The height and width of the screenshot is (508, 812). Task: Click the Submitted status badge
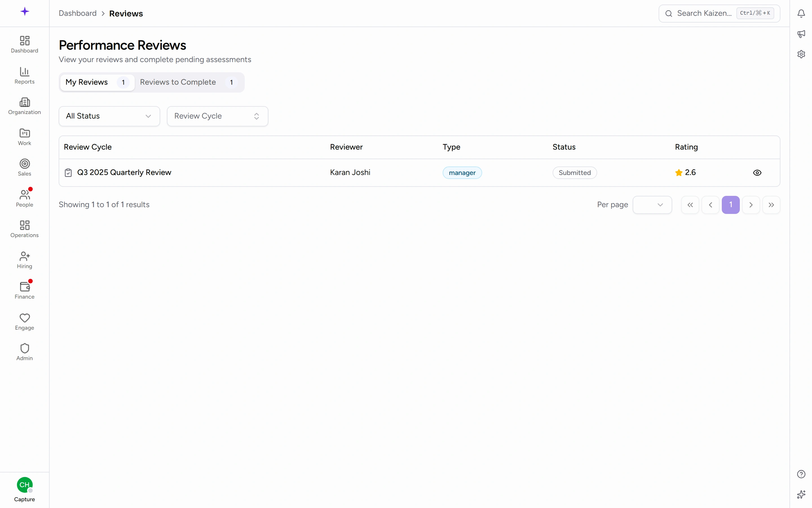(x=574, y=173)
